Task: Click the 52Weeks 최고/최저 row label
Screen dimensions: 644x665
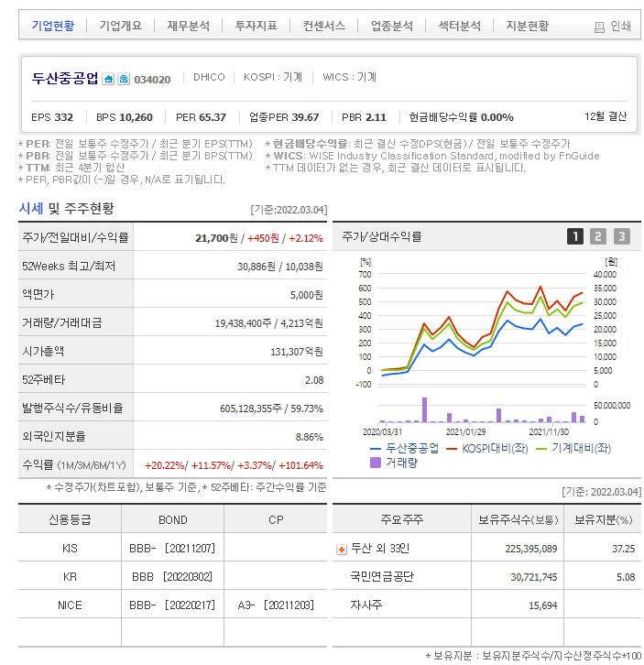Action: [69, 266]
